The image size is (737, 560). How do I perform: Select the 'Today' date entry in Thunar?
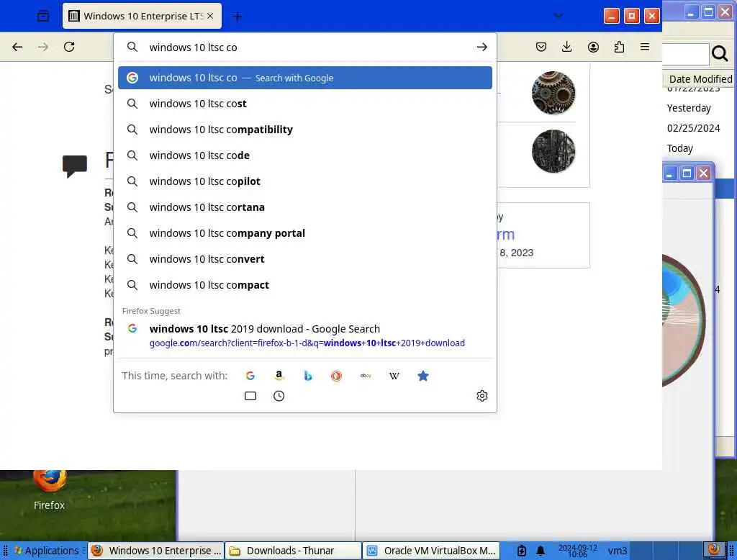[679, 148]
